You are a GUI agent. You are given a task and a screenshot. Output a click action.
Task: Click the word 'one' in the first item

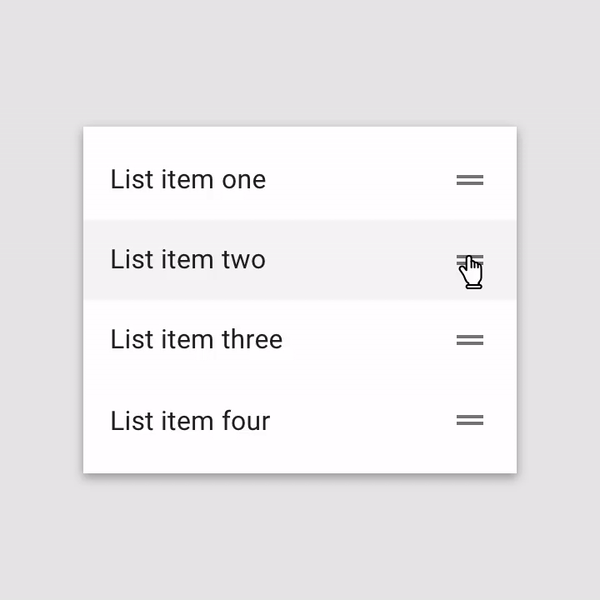[244, 181]
